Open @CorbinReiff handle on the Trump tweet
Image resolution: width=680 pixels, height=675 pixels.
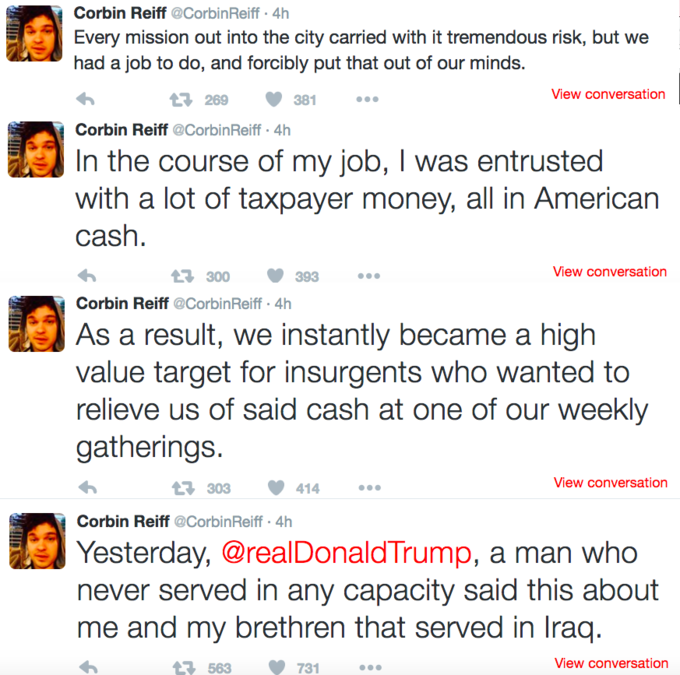218,521
